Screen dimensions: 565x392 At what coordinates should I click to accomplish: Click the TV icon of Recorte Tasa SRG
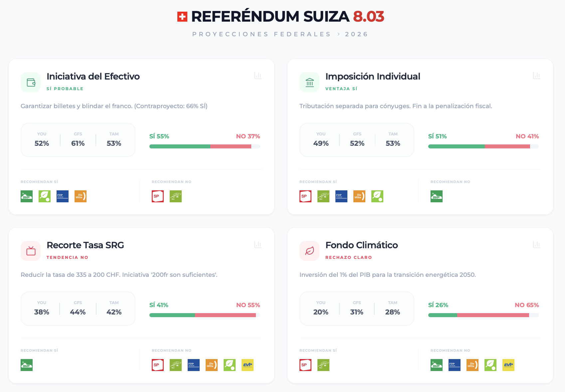(31, 251)
